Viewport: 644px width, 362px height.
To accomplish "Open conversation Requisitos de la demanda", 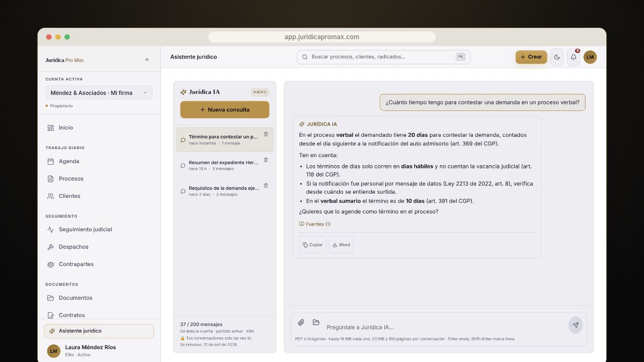I will [x=225, y=191].
